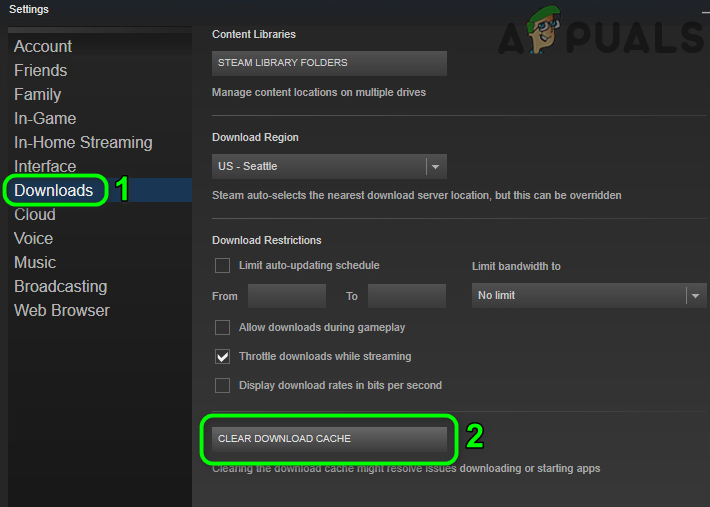Choose the Cloud settings section
The width and height of the screenshot is (710, 507).
click(x=35, y=214)
